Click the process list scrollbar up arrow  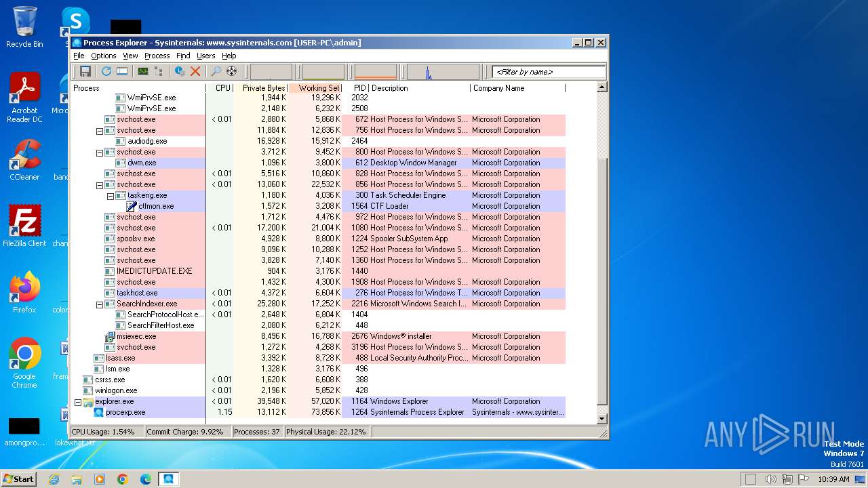coord(601,87)
